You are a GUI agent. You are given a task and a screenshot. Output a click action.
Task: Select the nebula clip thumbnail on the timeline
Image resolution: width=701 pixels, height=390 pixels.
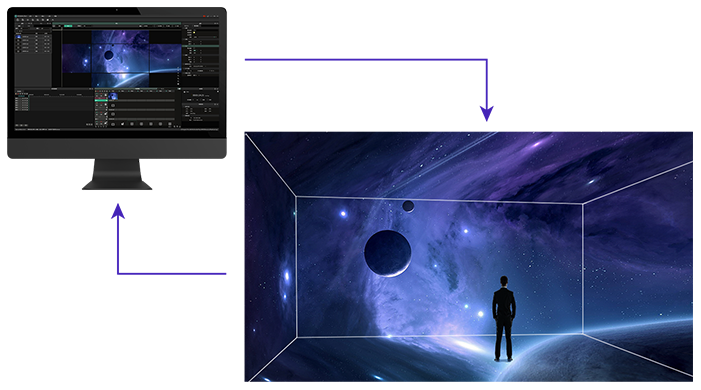click(113, 96)
